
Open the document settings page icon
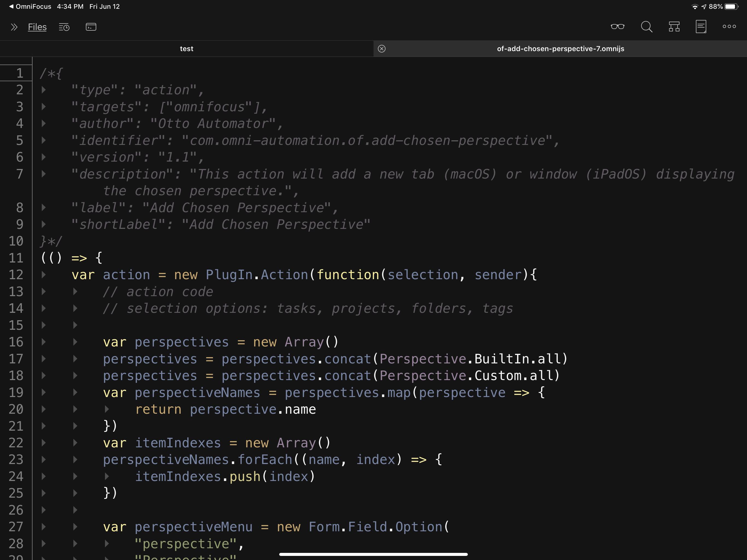(701, 27)
